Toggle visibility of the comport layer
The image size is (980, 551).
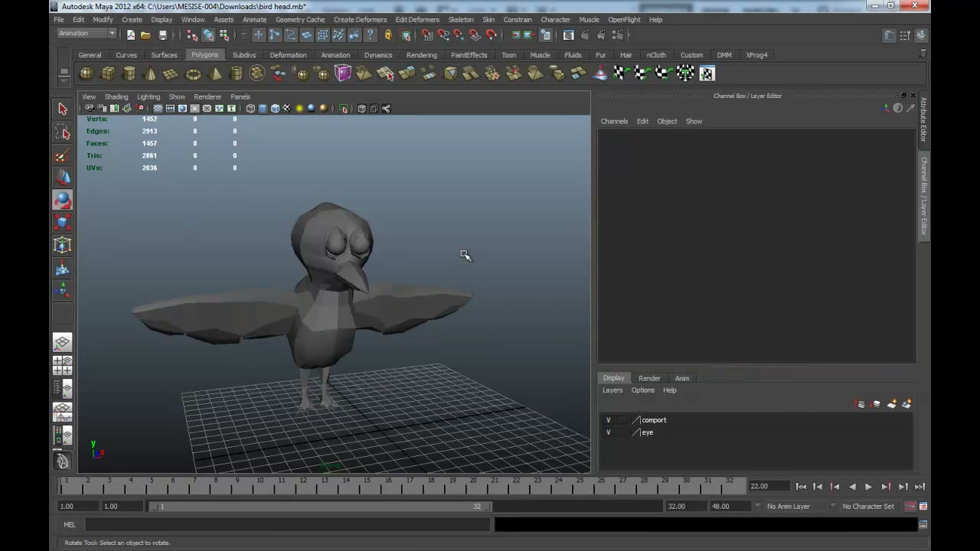coord(608,420)
